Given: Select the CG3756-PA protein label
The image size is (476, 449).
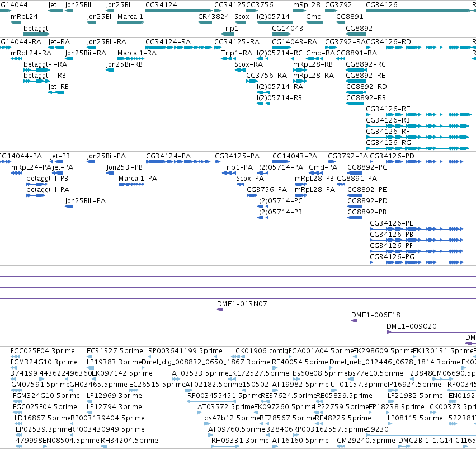Looking at the screenshot, I should pyautogui.click(x=267, y=190).
